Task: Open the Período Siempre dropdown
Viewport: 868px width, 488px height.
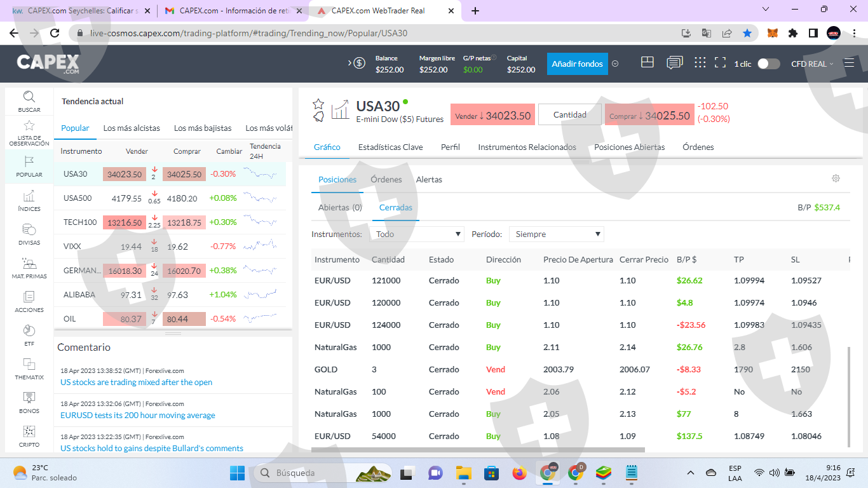Action: tap(556, 234)
